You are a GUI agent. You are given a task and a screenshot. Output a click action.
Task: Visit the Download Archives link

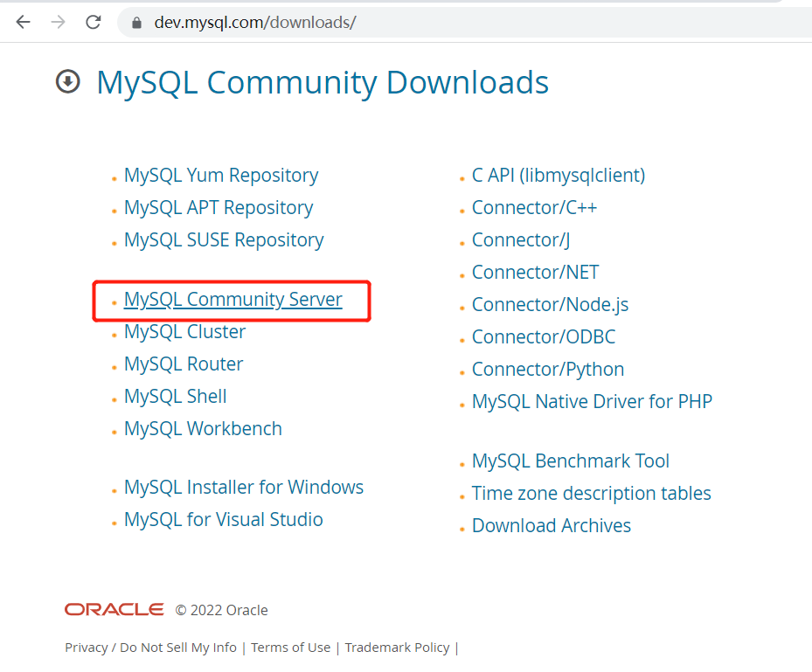tap(552, 525)
